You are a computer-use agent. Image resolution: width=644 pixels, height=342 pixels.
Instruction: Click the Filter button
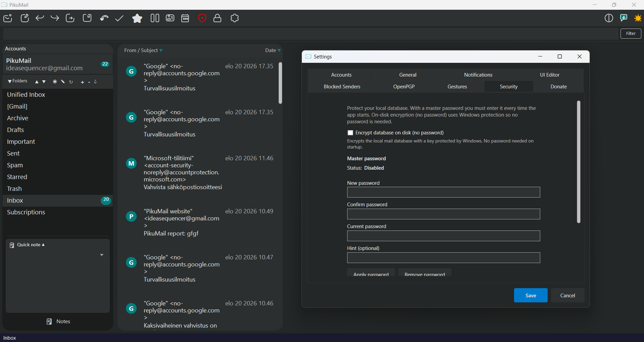pos(631,34)
